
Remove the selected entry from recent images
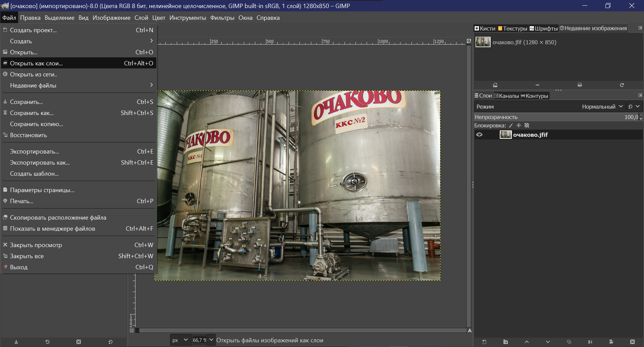coord(537,85)
